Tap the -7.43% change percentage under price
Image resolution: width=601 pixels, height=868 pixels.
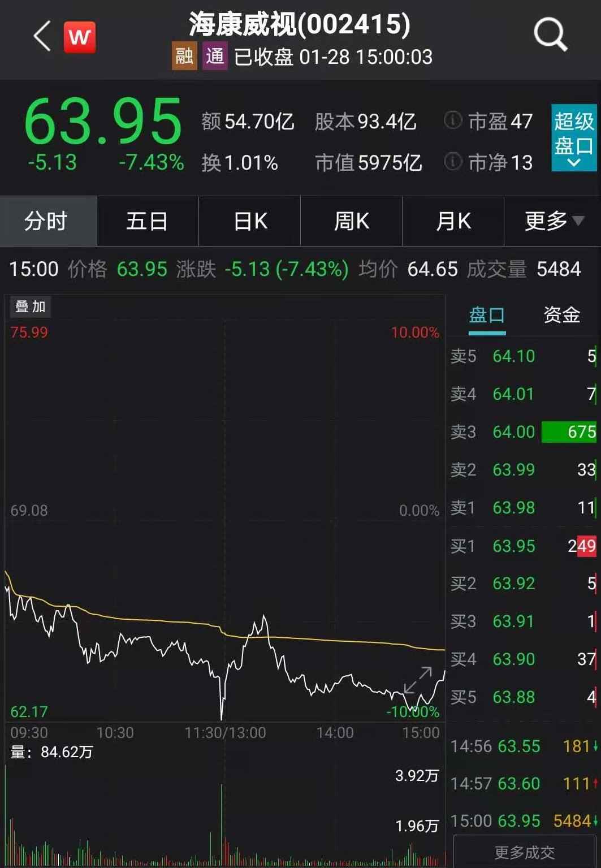[152, 162]
